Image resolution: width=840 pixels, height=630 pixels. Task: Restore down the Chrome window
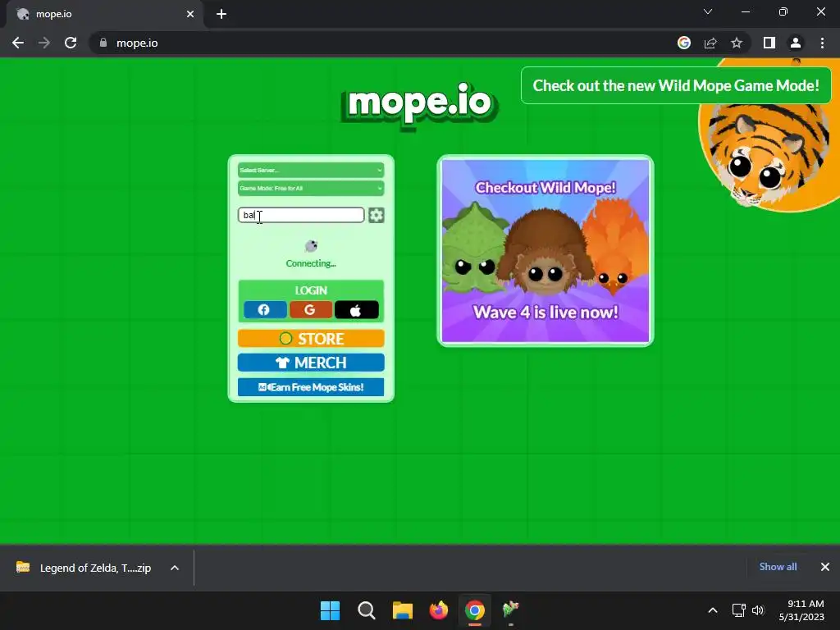pos(783,11)
